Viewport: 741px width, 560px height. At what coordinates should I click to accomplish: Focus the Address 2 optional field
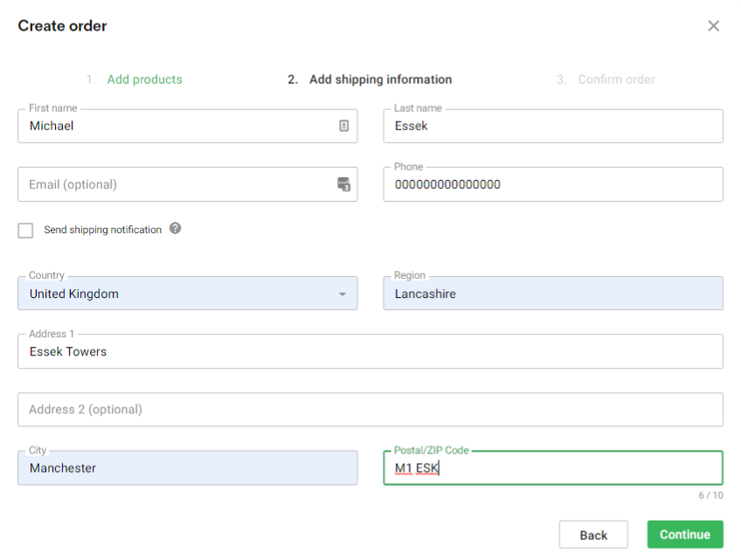(x=370, y=409)
